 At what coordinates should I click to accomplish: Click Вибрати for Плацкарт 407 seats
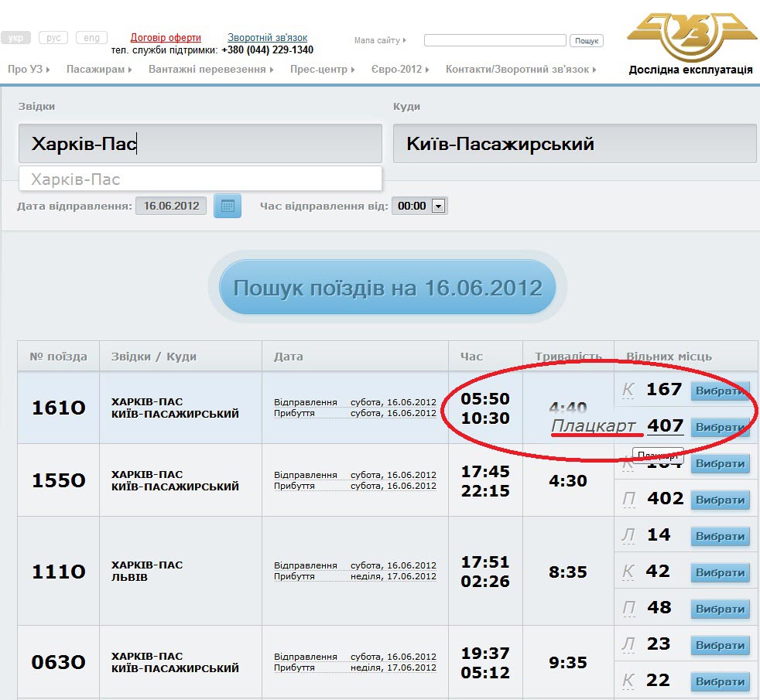(720, 427)
